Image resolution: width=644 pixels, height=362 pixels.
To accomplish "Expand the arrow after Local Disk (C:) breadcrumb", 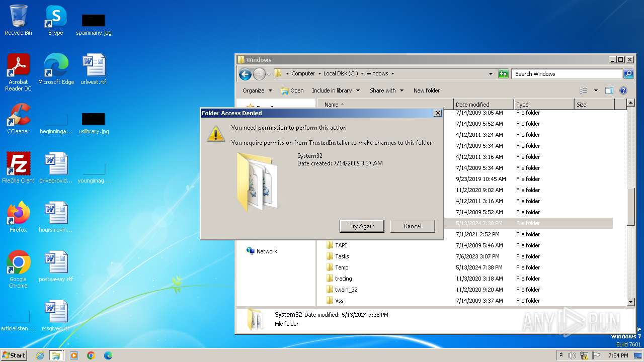I will click(362, 74).
